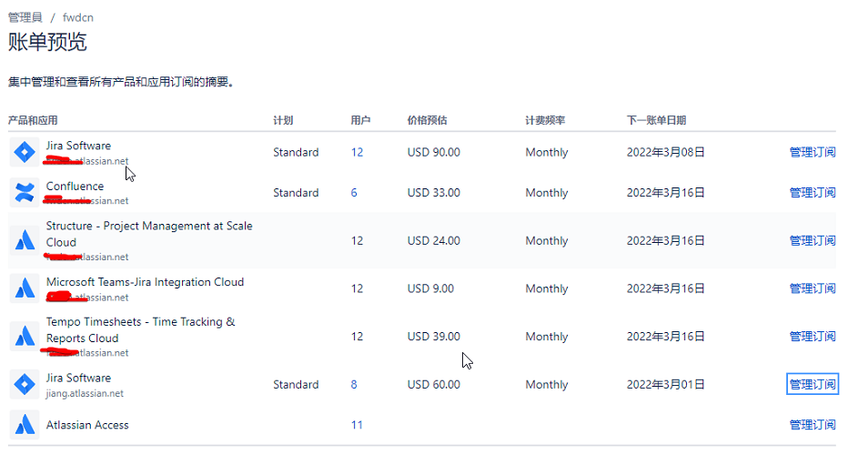Click the Jira Software icon in the 2022年3月08日 row
Viewport: 868px width, 475px height.
click(x=25, y=152)
